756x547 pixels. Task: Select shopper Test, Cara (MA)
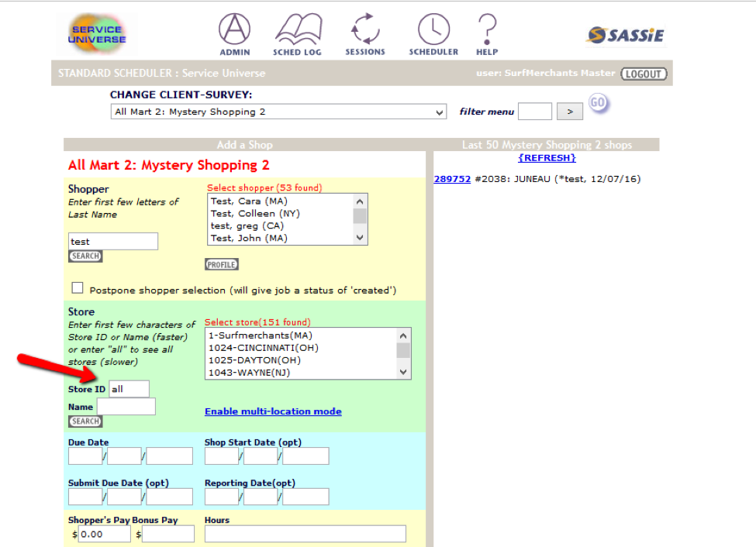pos(249,201)
